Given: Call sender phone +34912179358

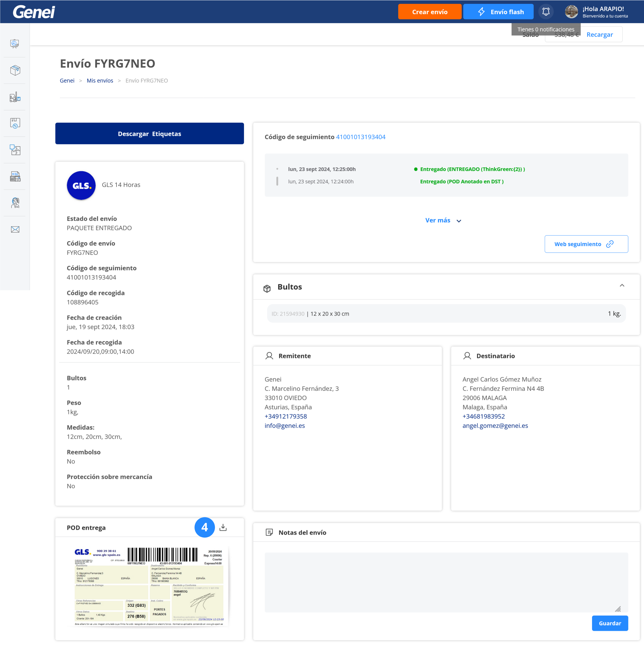Looking at the screenshot, I should pos(286,416).
